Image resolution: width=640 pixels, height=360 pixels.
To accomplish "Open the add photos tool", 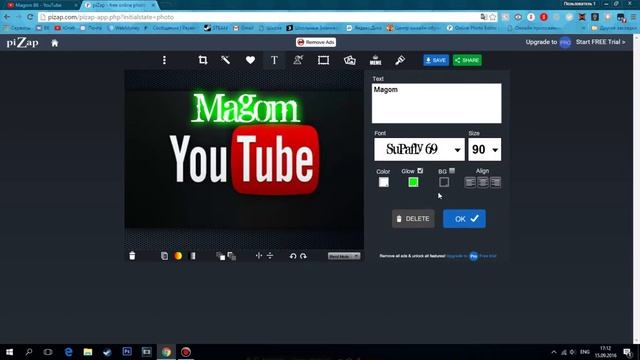I will point(349,60).
